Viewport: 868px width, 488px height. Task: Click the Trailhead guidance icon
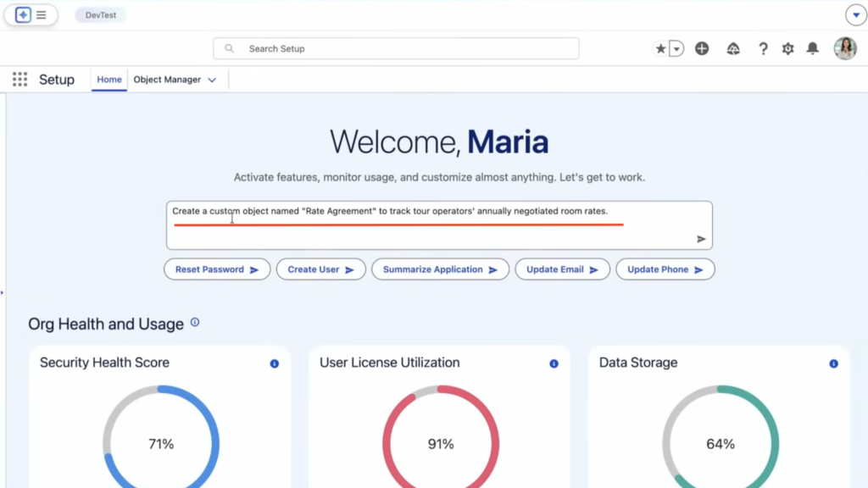(x=733, y=49)
